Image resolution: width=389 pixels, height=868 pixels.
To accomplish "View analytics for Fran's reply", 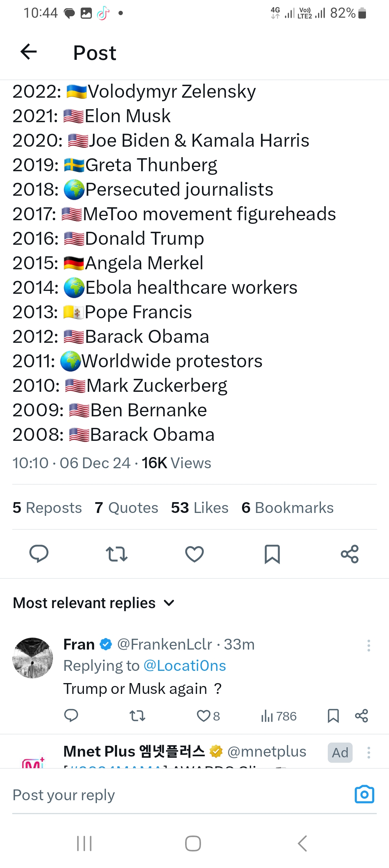I will coord(278,716).
